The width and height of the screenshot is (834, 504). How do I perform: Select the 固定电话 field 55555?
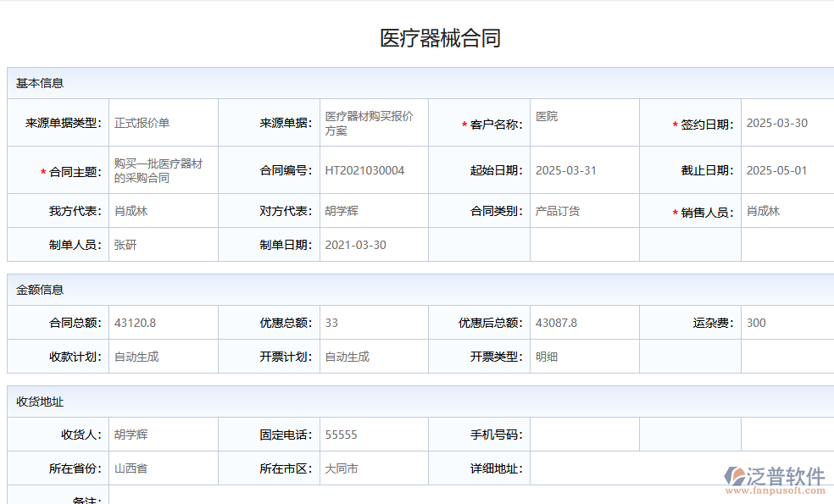pyautogui.click(x=374, y=435)
